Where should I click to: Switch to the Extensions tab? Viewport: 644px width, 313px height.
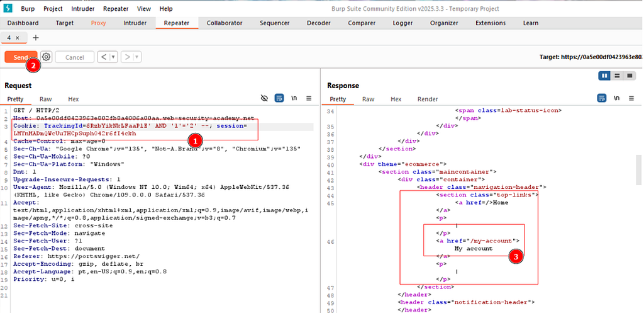(x=491, y=23)
